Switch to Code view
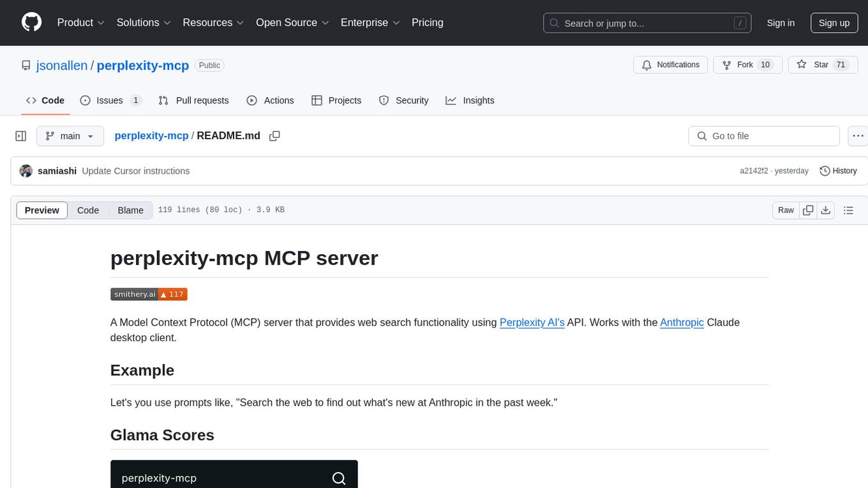The height and width of the screenshot is (488, 868). [x=88, y=210]
